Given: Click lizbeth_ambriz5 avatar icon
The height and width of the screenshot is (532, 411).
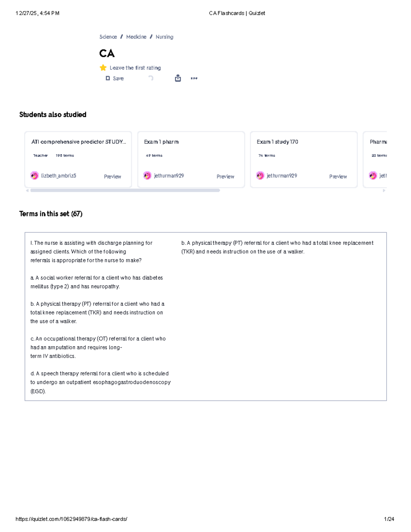Looking at the screenshot, I should click(x=34, y=176).
